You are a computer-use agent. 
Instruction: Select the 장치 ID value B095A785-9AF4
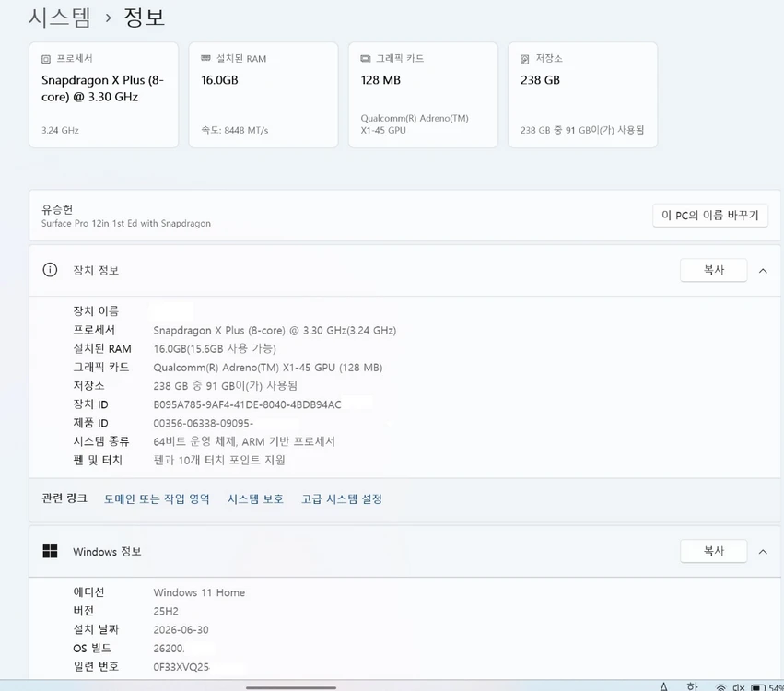(247, 404)
